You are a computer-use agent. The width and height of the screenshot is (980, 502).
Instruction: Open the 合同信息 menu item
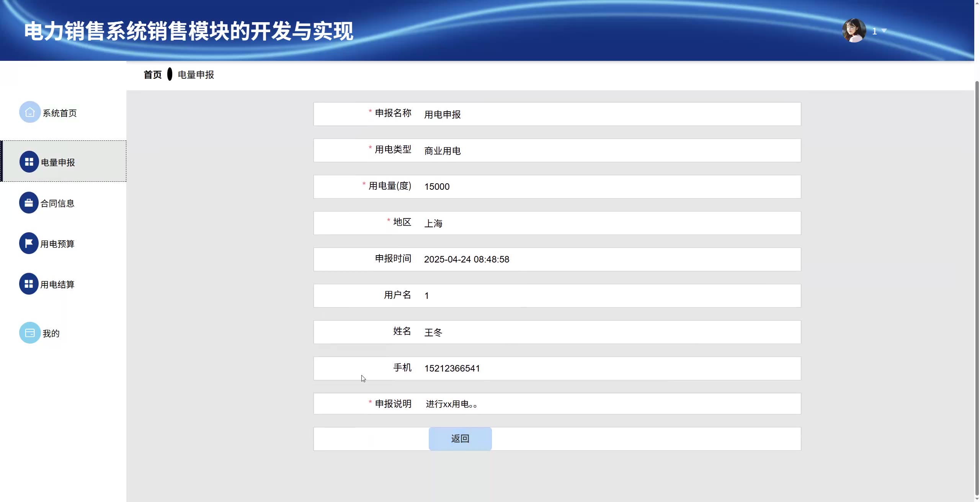57,204
